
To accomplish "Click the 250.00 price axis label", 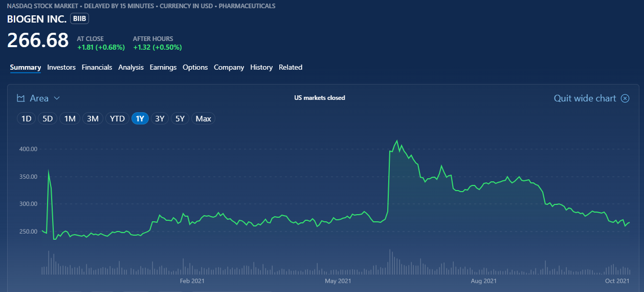I will point(29,232).
